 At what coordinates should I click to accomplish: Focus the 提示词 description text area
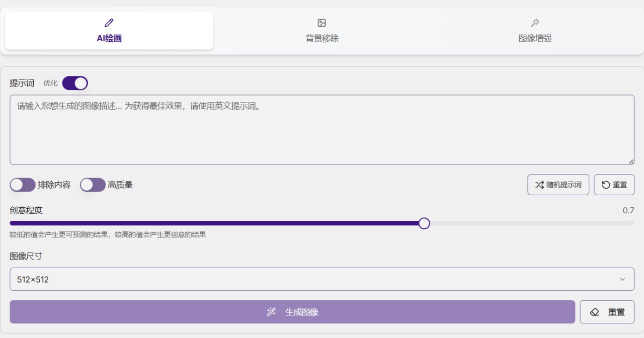pyautogui.click(x=322, y=130)
